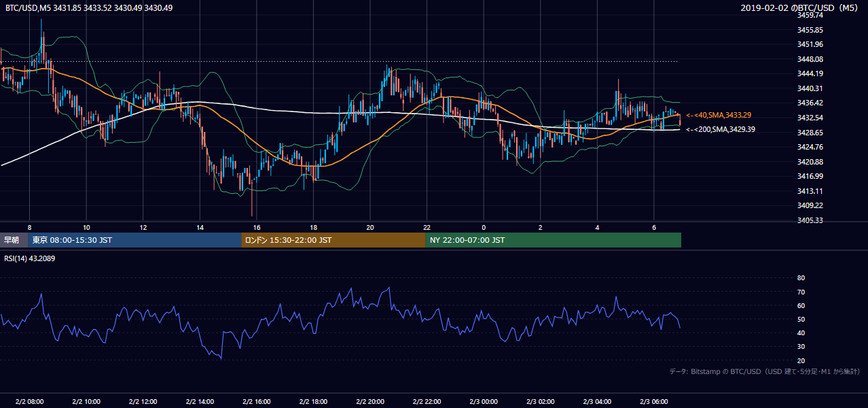Click the 2/2 22:00 date axis label
This screenshot has height=408, width=868.
coord(427,402)
